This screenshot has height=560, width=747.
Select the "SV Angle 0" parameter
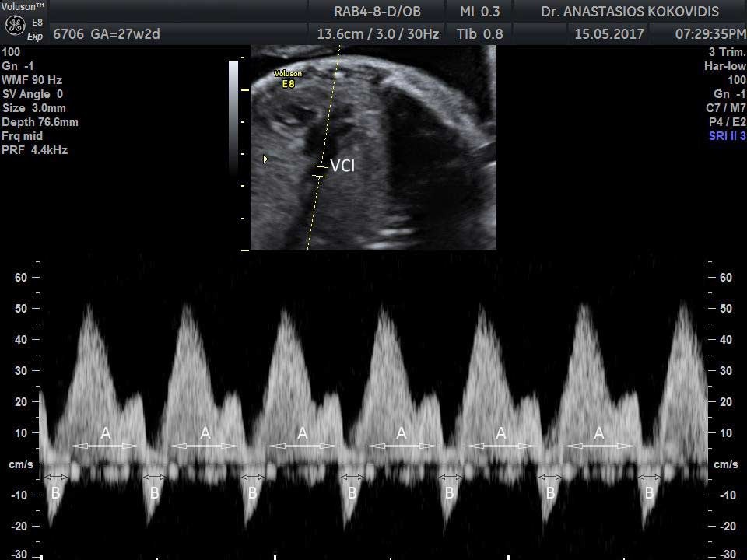pos(33,94)
